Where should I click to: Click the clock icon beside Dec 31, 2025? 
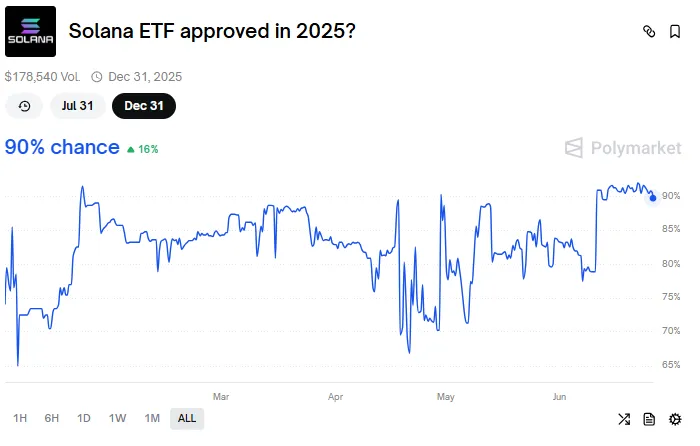pos(97,76)
